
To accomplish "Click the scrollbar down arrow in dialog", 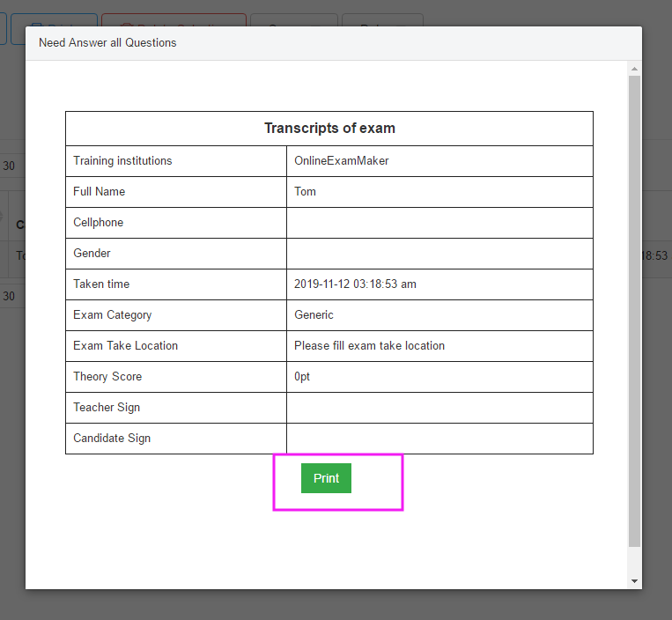I will tap(634, 581).
